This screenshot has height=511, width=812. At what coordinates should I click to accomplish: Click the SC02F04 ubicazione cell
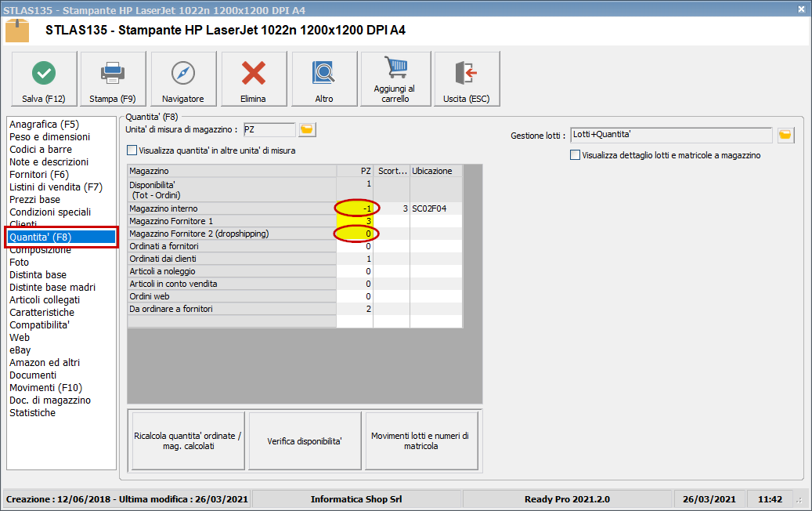coord(432,208)
